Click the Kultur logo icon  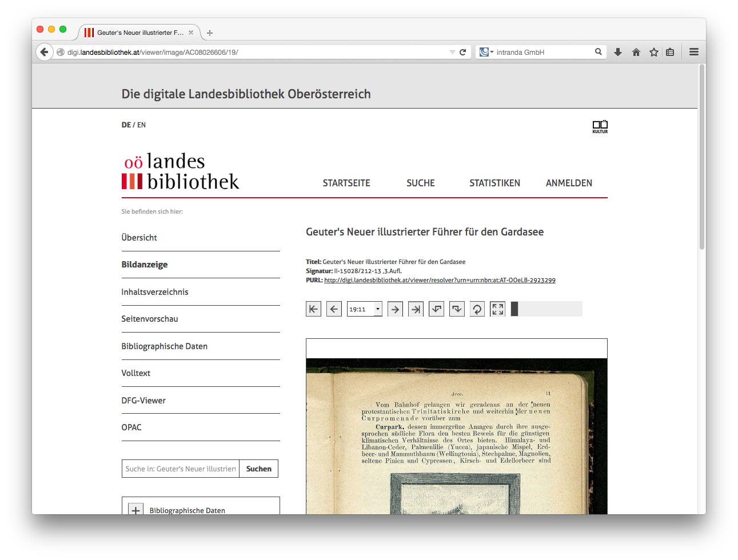[600, 127]
